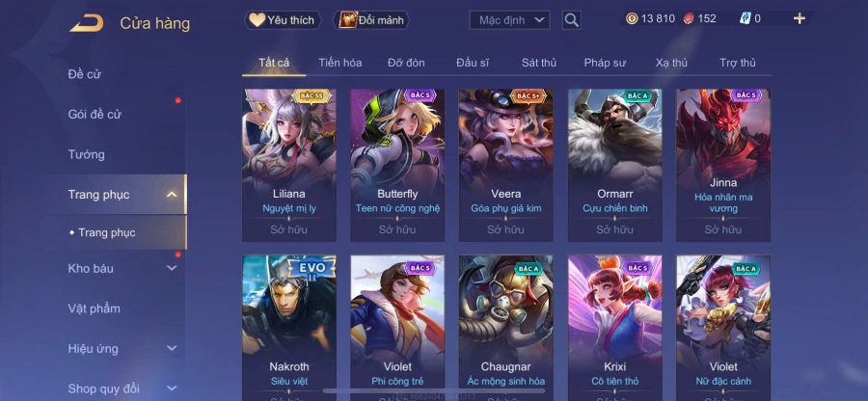This screenshot has width=868, height=401.
Task: Select the Tiến hóa tab
Action: point(339,63)
